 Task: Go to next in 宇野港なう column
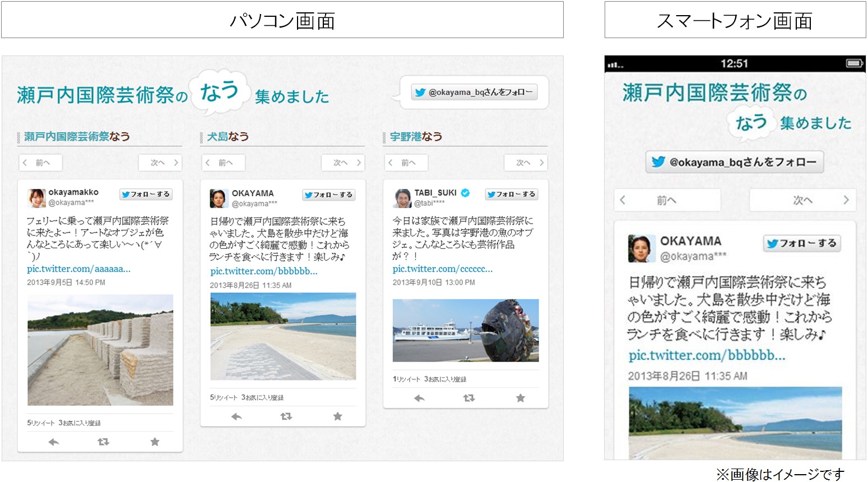(526, 163)
